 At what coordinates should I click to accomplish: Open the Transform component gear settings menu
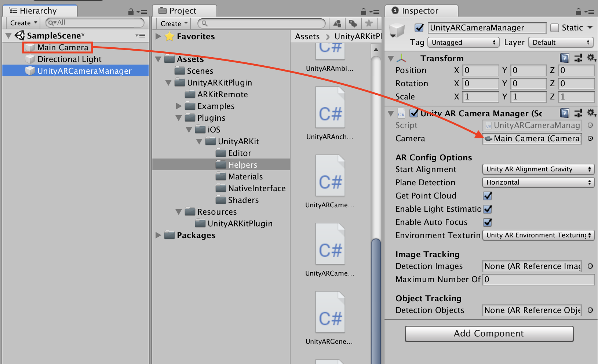point(591,58)
